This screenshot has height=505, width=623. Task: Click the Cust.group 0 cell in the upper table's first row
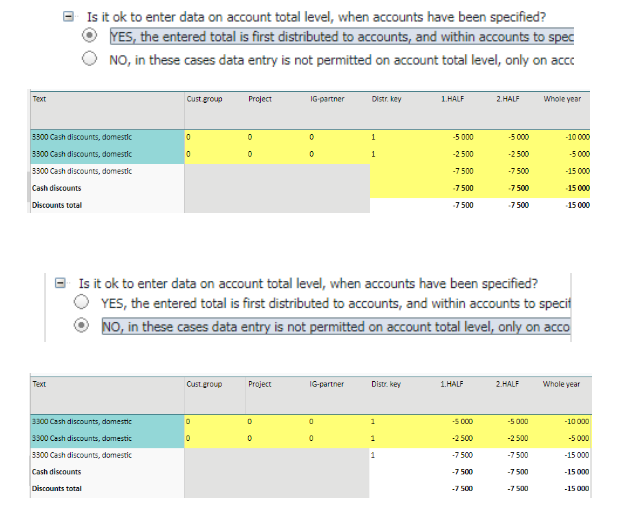pos(215,137)
